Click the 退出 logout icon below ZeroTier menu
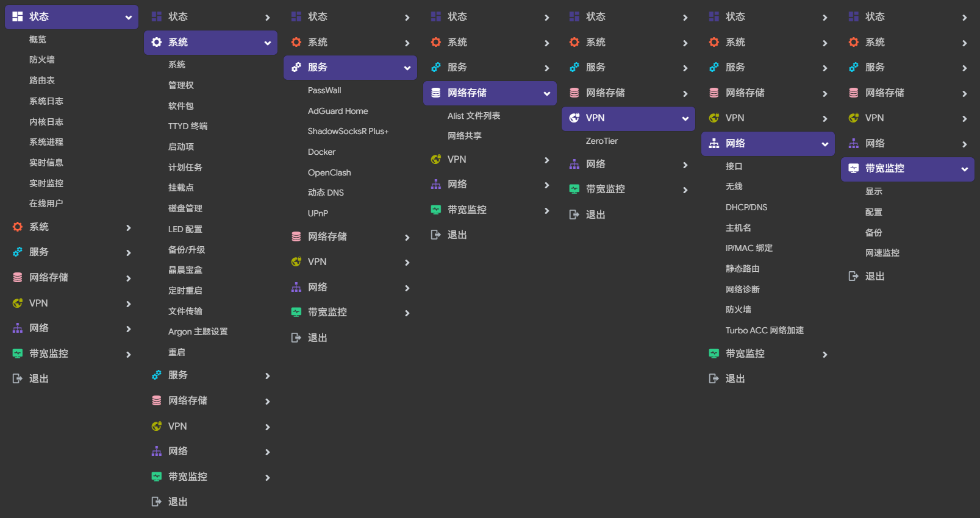The height and width of the screenshot is (518, 980). point(574,215)
